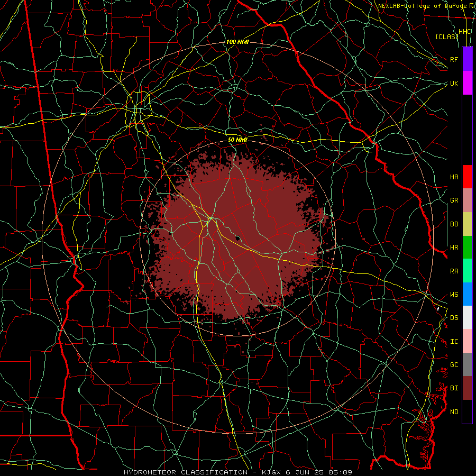Click the "IC" legend label
476x476 pixels.
point(454,342)
